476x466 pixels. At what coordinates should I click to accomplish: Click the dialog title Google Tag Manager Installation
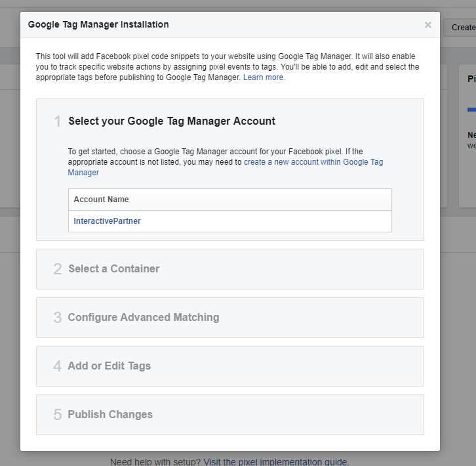coord(98,24)
